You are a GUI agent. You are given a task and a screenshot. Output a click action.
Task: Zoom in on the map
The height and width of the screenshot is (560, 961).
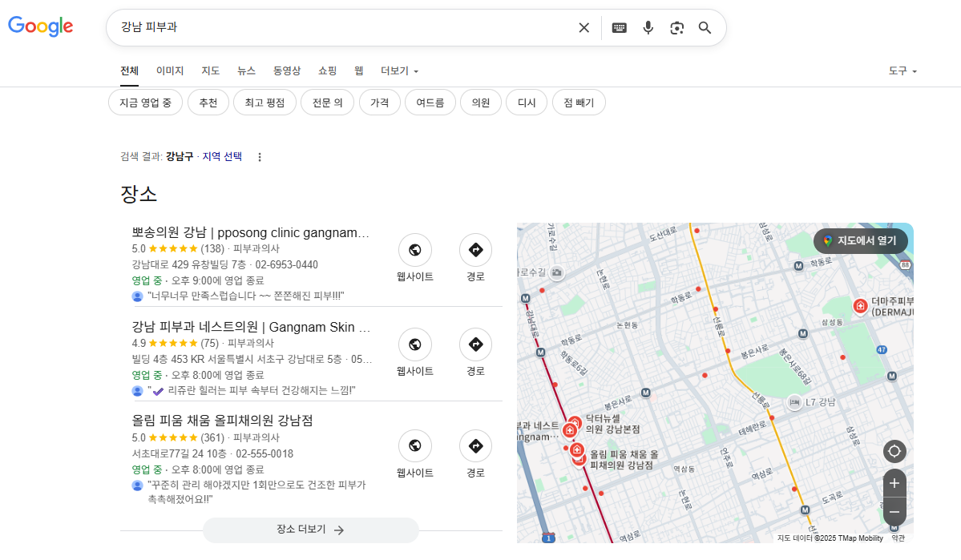pyautogui.click(x=894, y=483)
